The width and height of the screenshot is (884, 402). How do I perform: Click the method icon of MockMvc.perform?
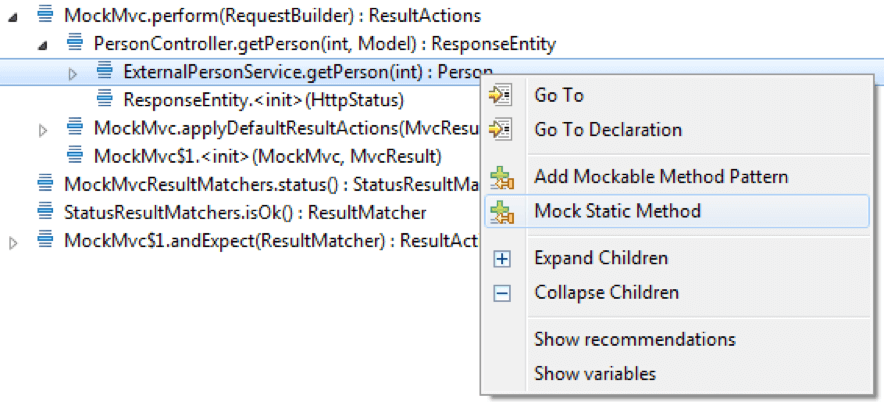(x=45, y=14)
